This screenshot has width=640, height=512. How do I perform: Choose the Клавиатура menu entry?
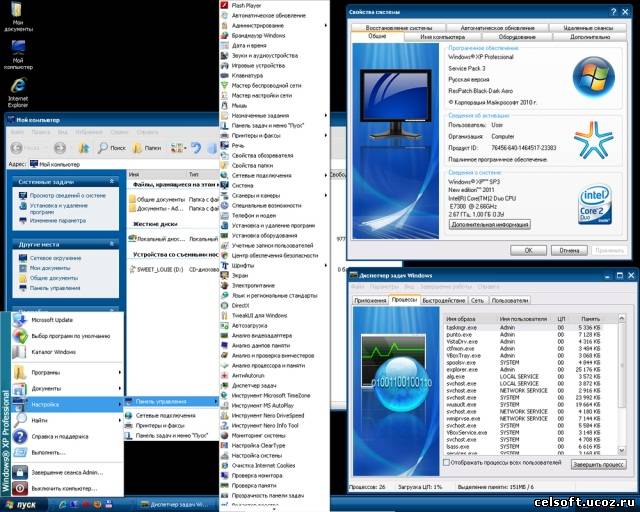pos(247,76)
